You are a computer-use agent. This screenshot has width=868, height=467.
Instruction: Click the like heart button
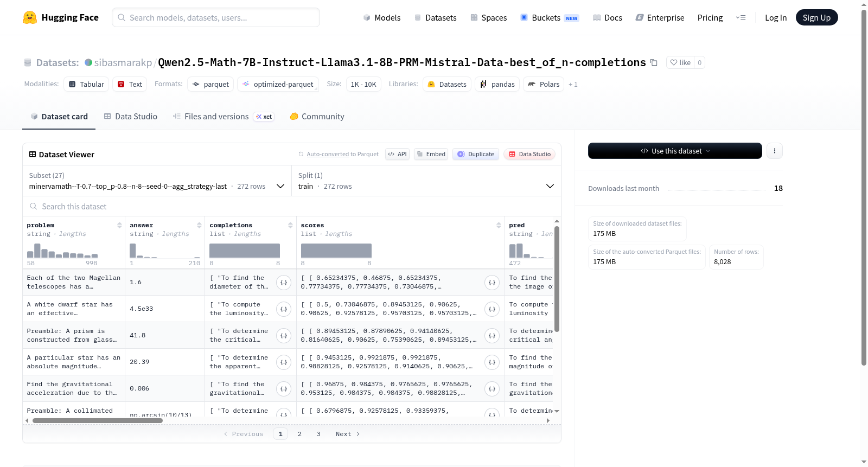coord(680,62)
